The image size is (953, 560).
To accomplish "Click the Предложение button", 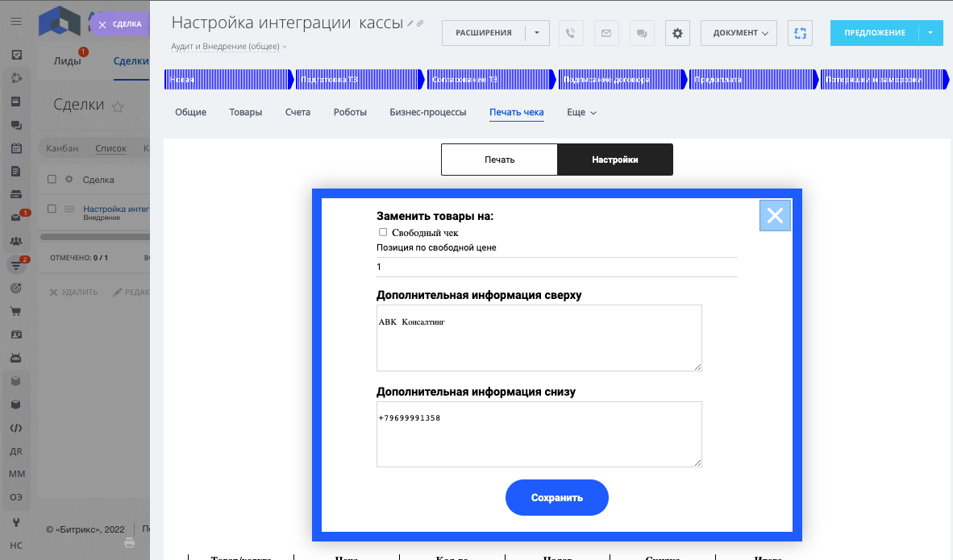I will click(x=875, y=33).
